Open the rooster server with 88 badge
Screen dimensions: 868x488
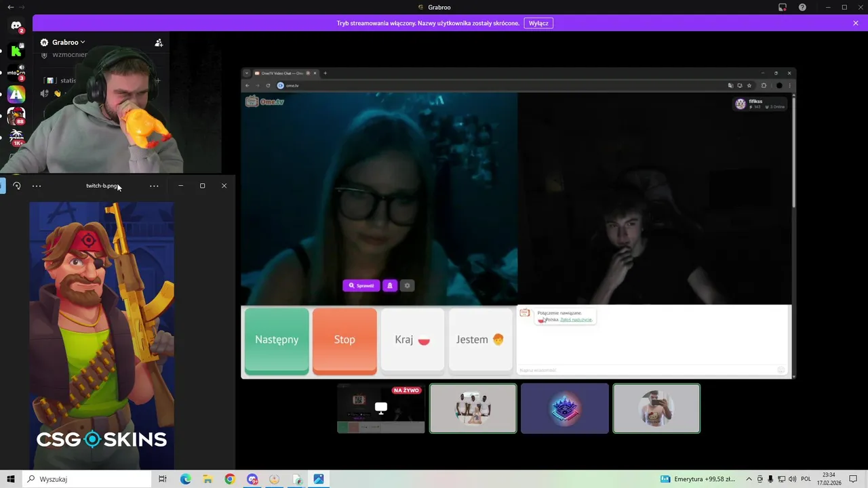(16, 116)
